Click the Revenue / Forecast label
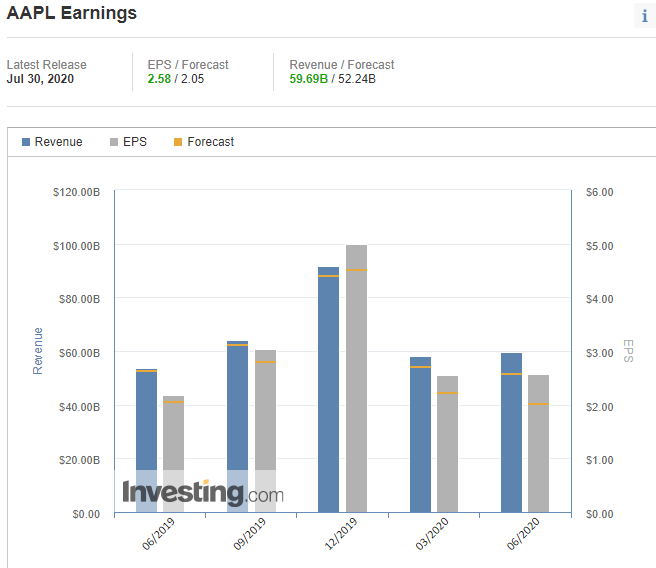This screenshot has width=656, height=568. (x=342, y=65)
